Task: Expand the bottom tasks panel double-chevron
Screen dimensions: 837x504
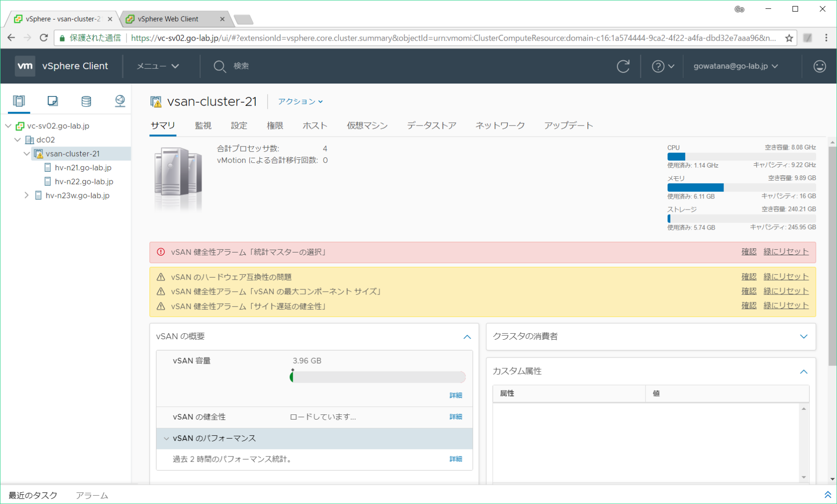Action: 828,495
